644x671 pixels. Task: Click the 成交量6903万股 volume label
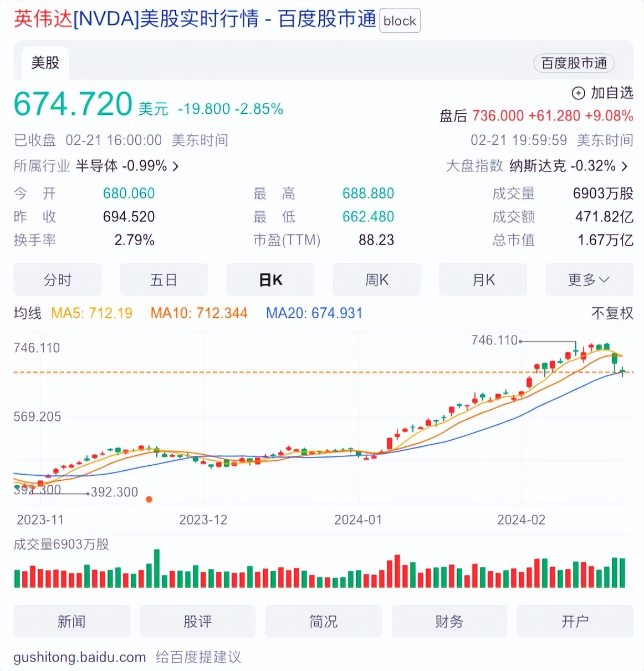(61, 545)
